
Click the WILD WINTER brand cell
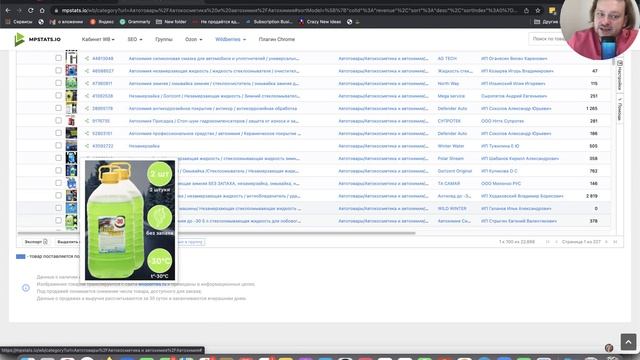click(x=452, y=208)
